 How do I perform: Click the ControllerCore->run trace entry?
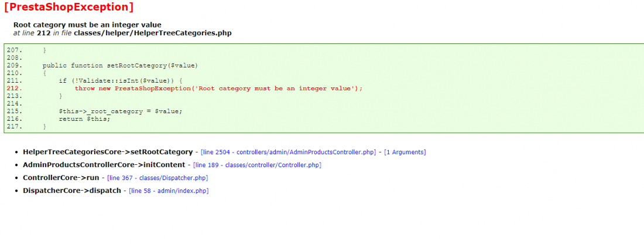click(x=61, y=178)
